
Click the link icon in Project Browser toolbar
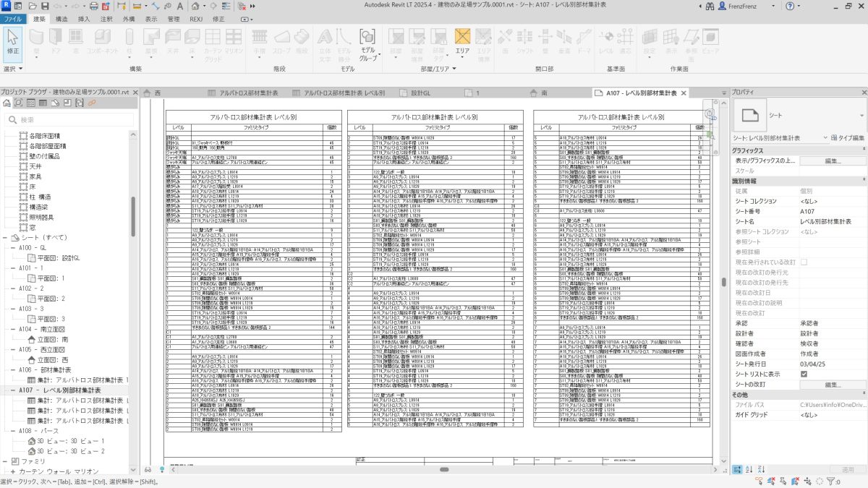click(92, 103)
